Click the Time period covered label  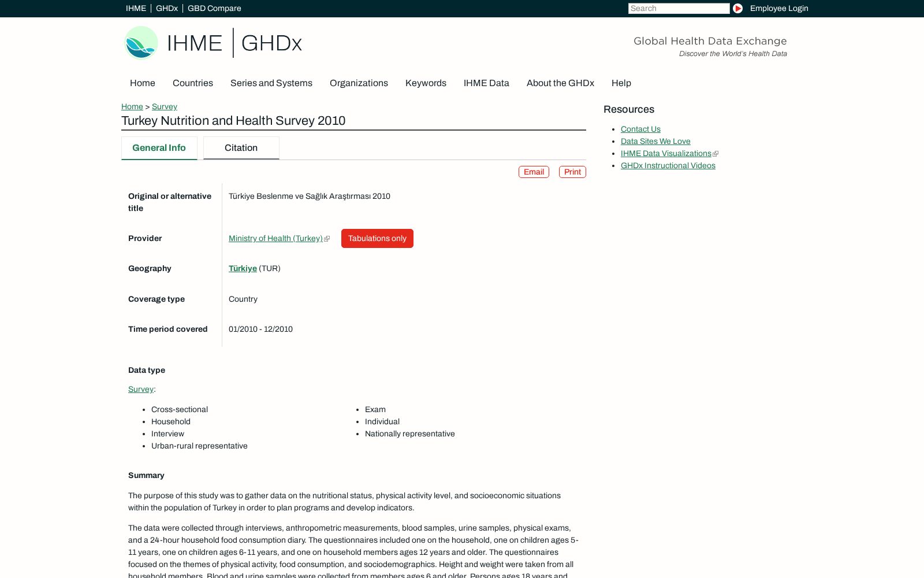[x=167, y=329]
